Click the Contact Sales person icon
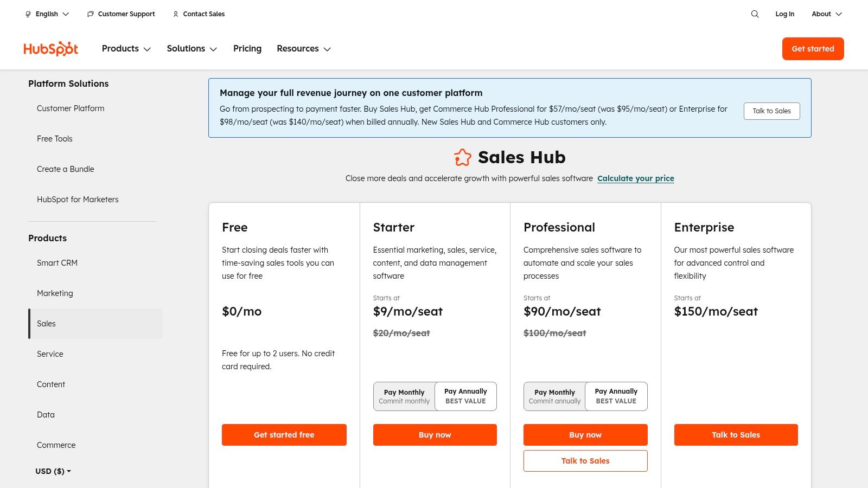 coord(175,14)
